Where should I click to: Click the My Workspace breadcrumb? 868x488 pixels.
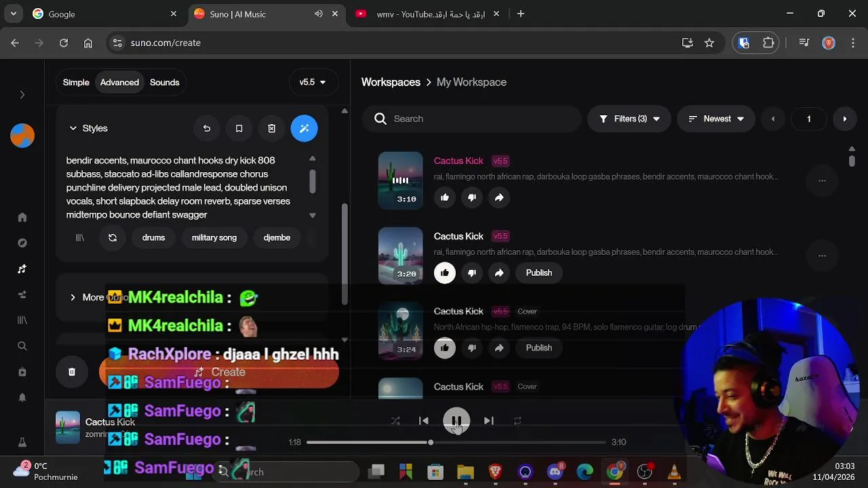tap(471, 82)
